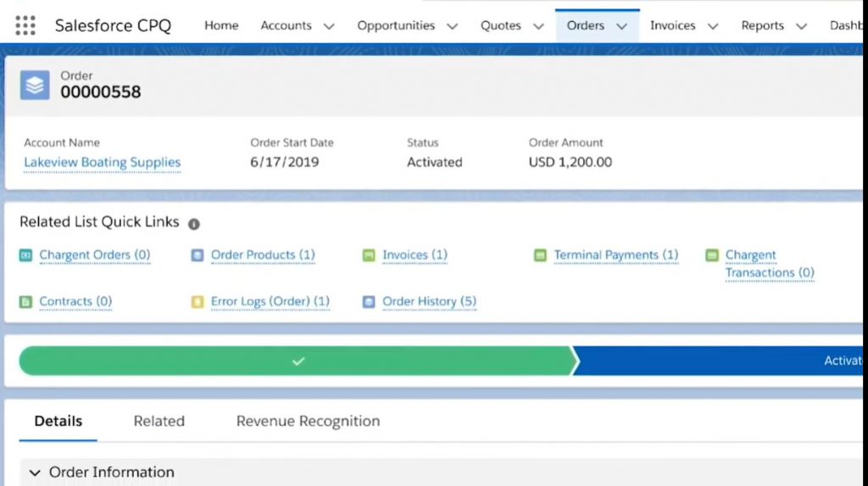The image size is (868, 486).
Task: Open Error Logs (Order) (1) link
Action: 270,301
